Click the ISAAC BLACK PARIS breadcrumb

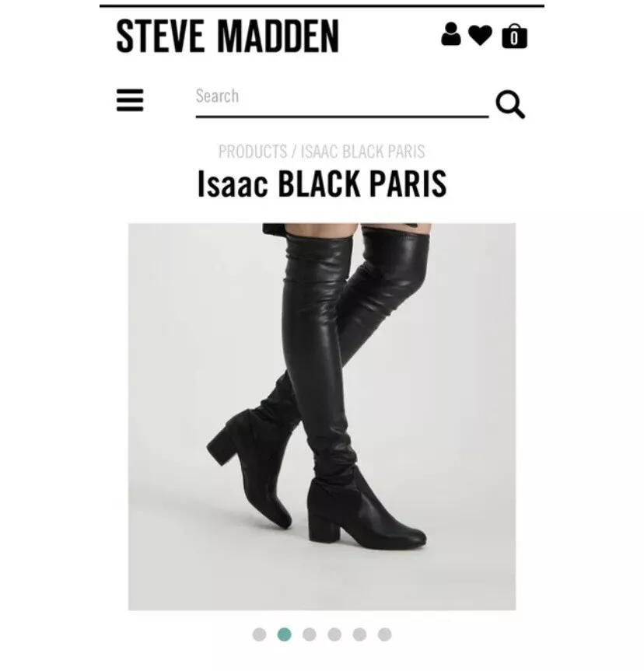pos(362,152)
